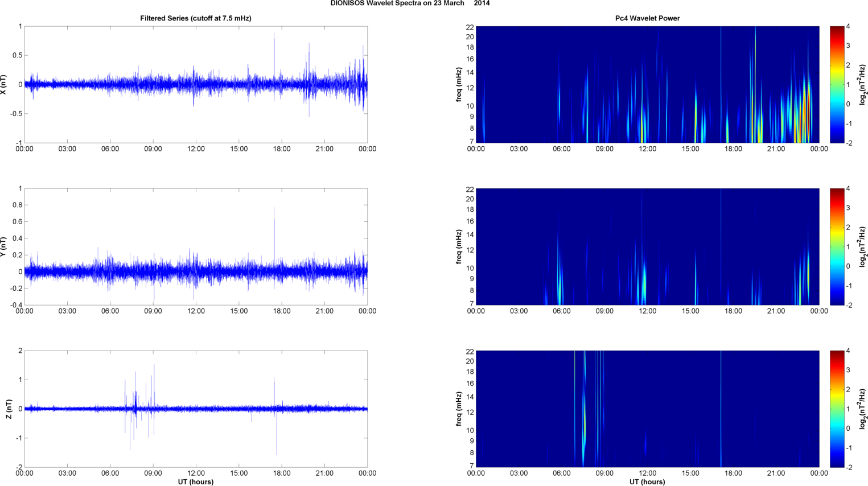
Task: Click '15:00' tick under Y wavelet spectrogram
Action: [x=690, y=311]
